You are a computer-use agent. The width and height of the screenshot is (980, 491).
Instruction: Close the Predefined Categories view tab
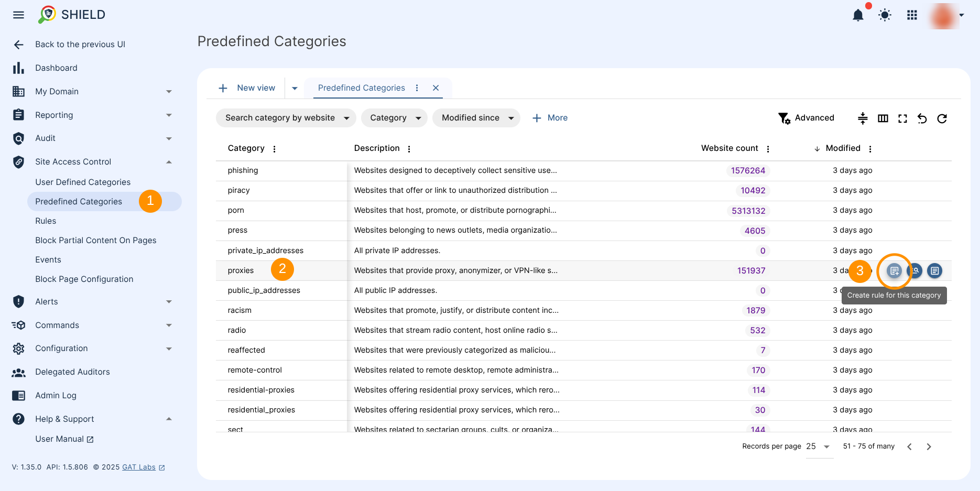coord(435,88)
